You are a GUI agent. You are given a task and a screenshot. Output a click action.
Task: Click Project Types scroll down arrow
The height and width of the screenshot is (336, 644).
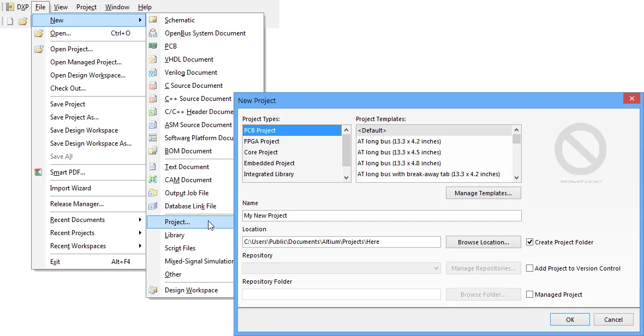click(x=346, y=178)
